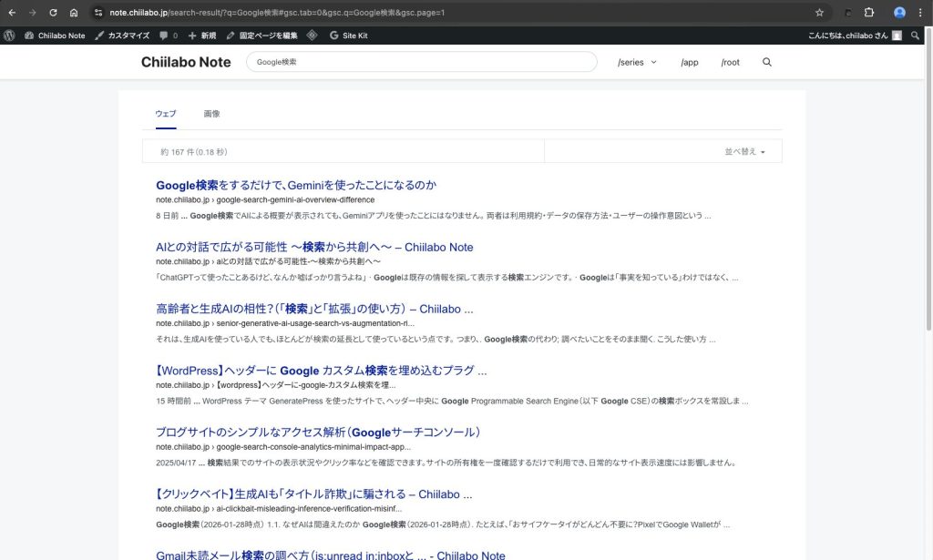Screen dimensions: 933x560
Task: Open Site Kit in admin bar
Action: pyautogui.click(x=349, y=36)
